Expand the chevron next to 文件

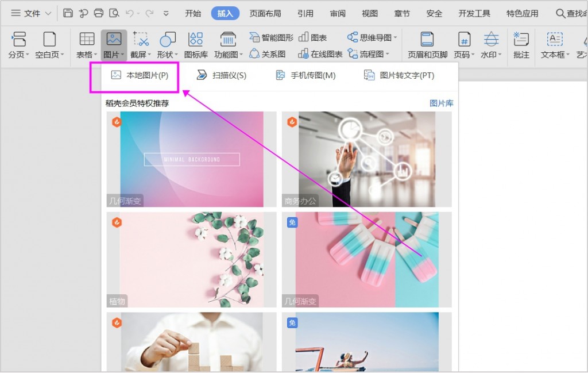[48, 14]
